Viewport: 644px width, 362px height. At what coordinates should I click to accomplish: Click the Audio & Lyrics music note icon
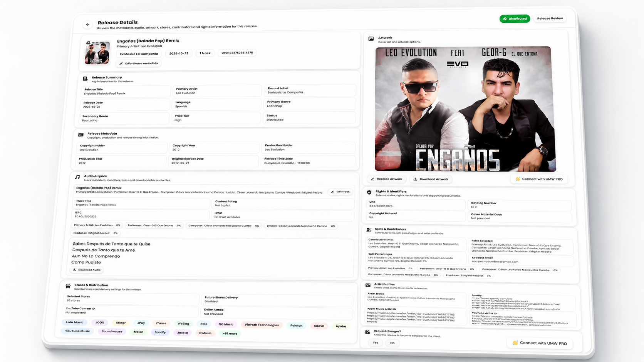click(x=77, y=177)
